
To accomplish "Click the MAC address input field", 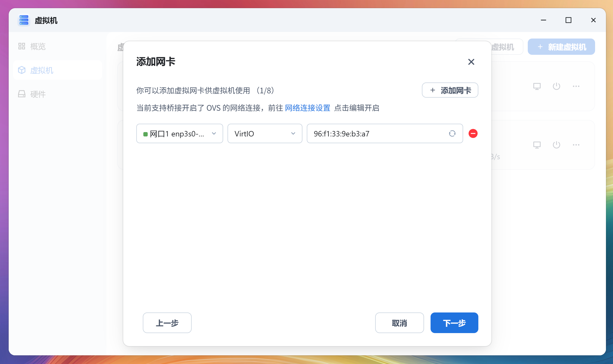I will [375, 133].
